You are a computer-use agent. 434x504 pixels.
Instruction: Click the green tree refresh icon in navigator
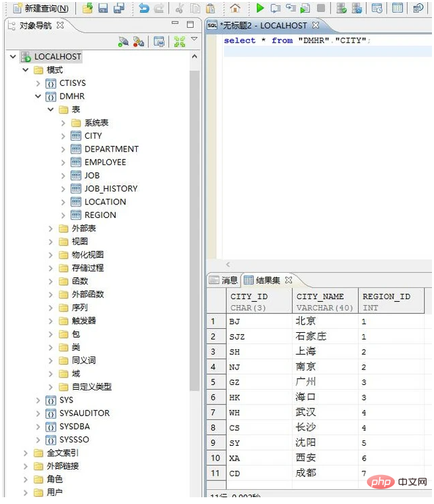pos(179,42)
